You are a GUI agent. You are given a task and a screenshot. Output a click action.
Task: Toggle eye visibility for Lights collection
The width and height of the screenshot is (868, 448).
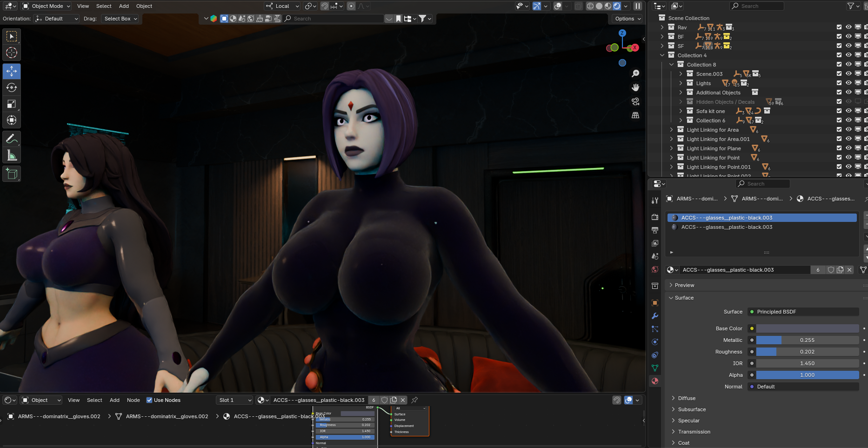(x=848, y=83)
